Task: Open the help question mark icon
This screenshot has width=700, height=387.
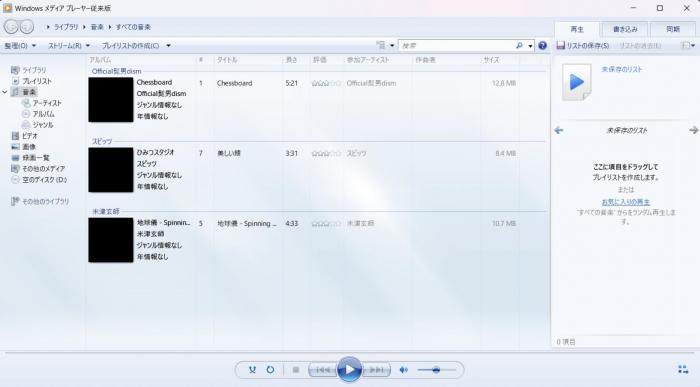Action: [542, 46]
